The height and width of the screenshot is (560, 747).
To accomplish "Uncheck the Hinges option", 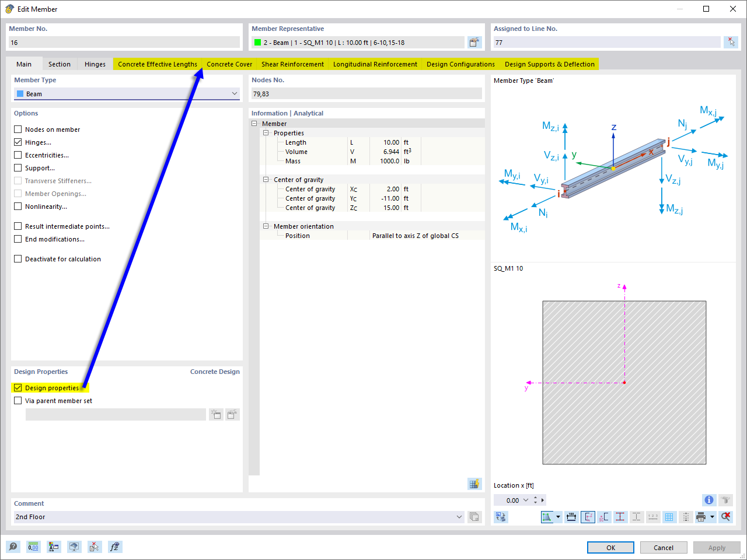I will (18, 142).
